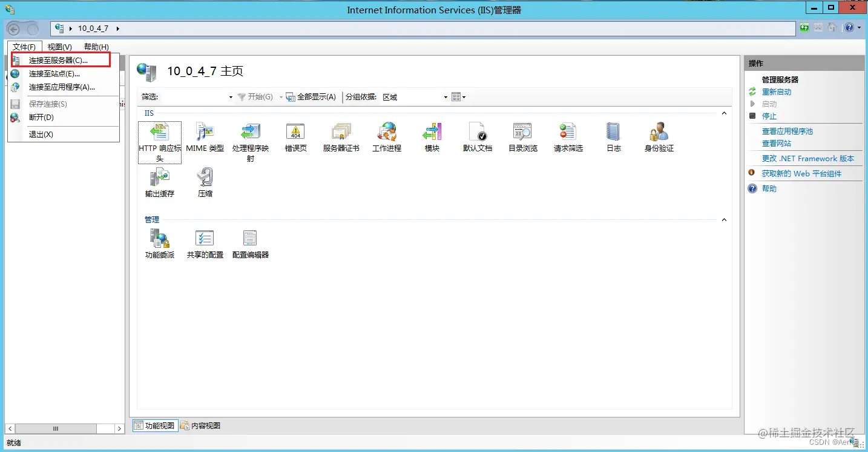Click 获取新的 Web 平台组件 link
868x452 pixels.
click(x=801, y=174)
